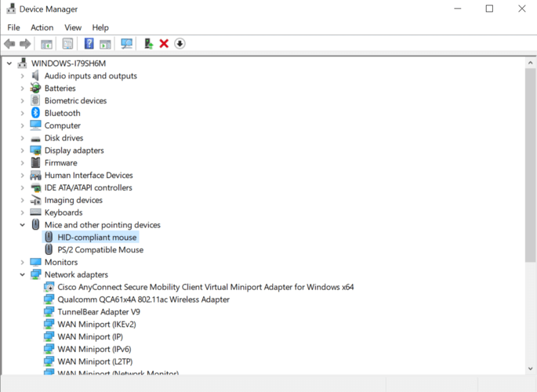This screenshot has width=537, height=392.
Task: Open the Properties toolbar icon
Action: (67, 44)
